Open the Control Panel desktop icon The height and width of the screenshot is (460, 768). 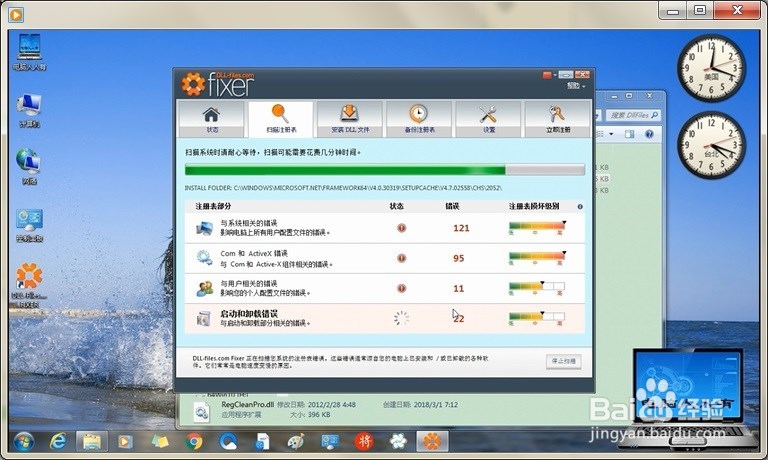29,225
